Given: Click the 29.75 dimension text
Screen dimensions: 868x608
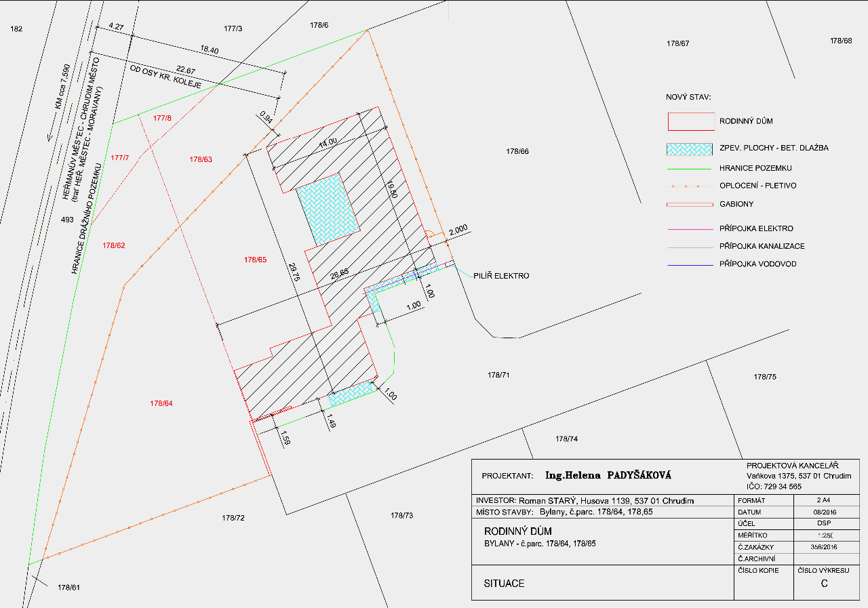Looking at the screenshot, I should (293, 277).
